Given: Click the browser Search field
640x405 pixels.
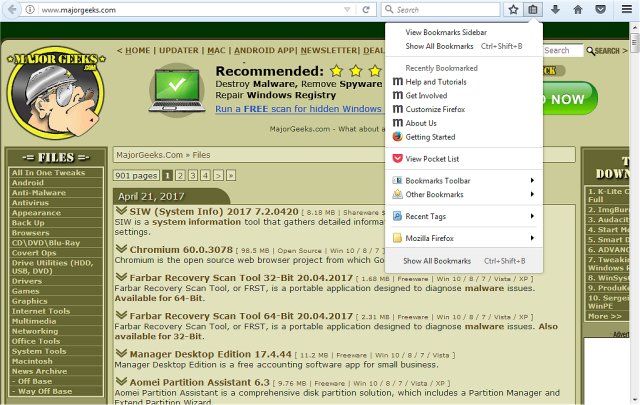Looking at the screenshot, I should (441, 9).
